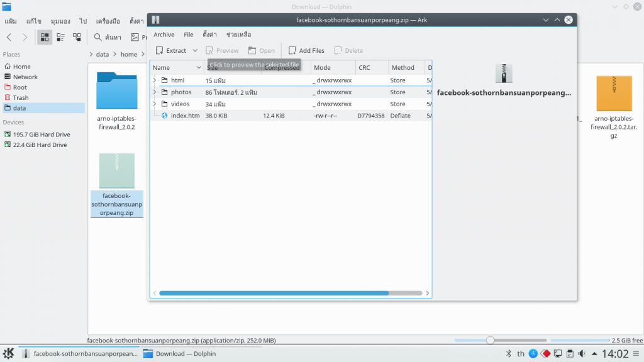The width and height of the screenshot is (644, 362).
Task: Open the มุมมอง menu in Dolphin
Action: point(60,21)
